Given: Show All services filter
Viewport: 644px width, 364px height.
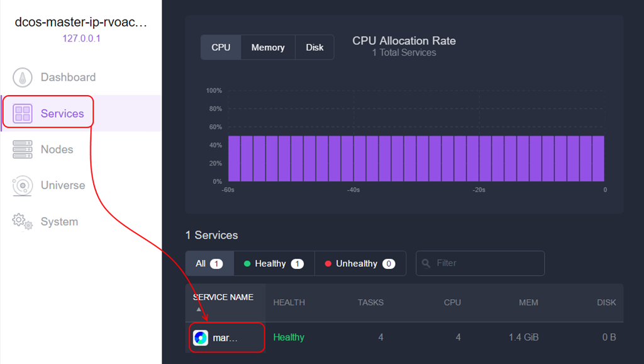Looking at the screenshot, I should coord(209,263).
